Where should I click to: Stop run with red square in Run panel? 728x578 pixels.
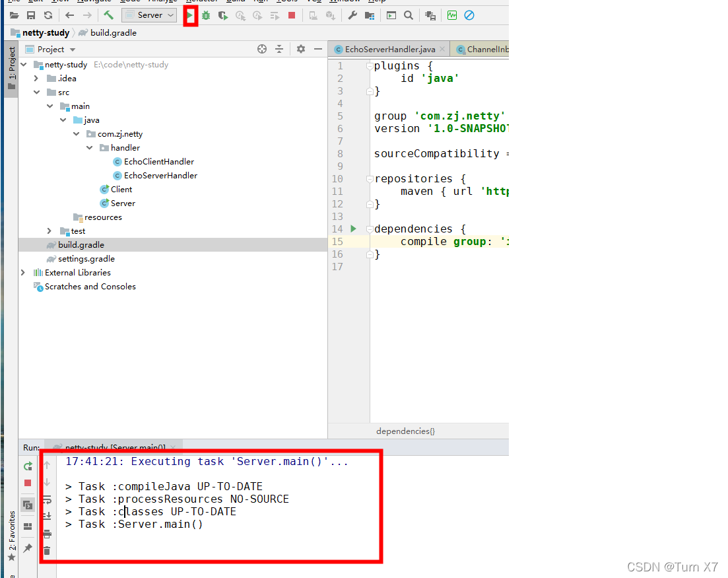pos(28,484)
